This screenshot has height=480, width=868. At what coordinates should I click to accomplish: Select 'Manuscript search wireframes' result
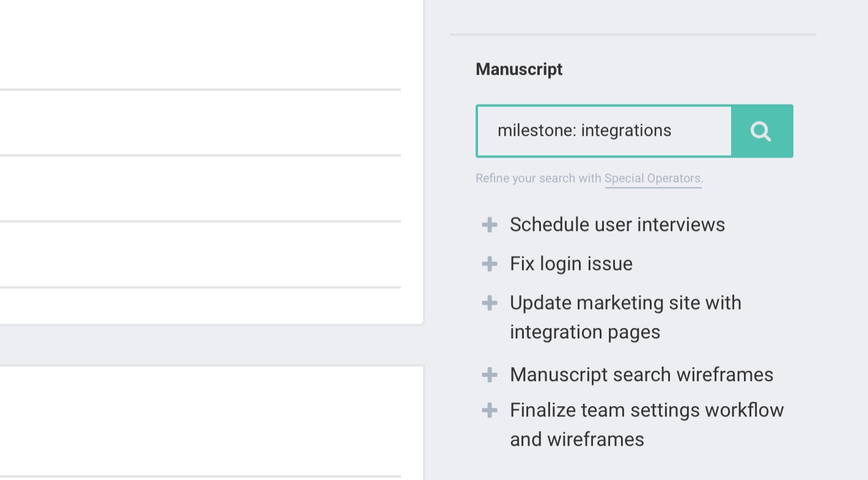642,375
